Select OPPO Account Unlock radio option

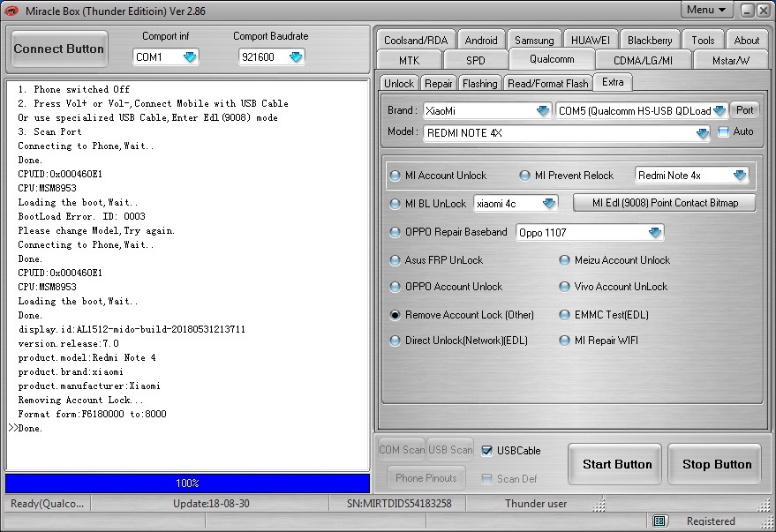[x=395, y=287]
